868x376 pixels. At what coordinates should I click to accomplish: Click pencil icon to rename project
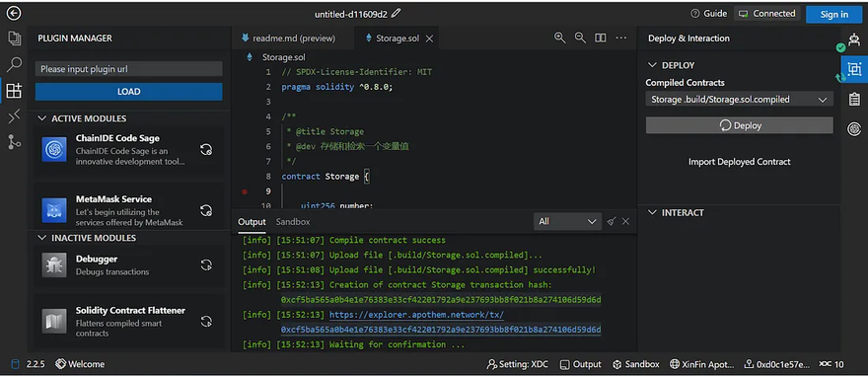click(x=397, y=13)
